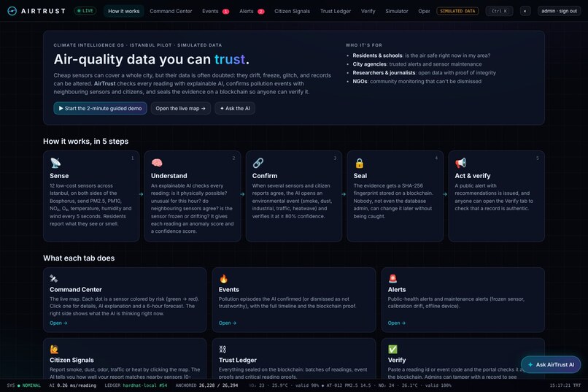Click the SIMULATED DATA badge

click(457, 11)
